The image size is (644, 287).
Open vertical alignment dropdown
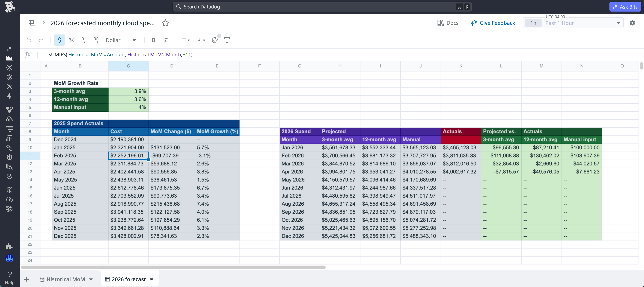201,40
